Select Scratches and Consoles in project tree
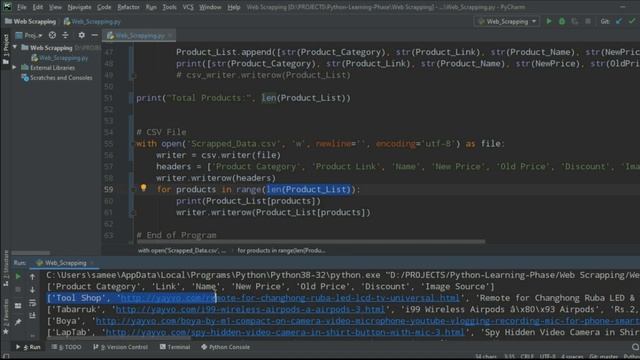 [x=57, y=78]
